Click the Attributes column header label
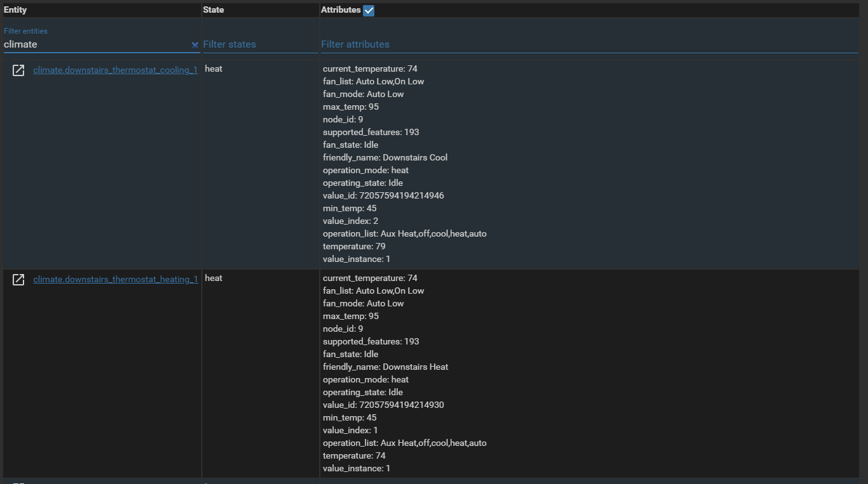 341,10
